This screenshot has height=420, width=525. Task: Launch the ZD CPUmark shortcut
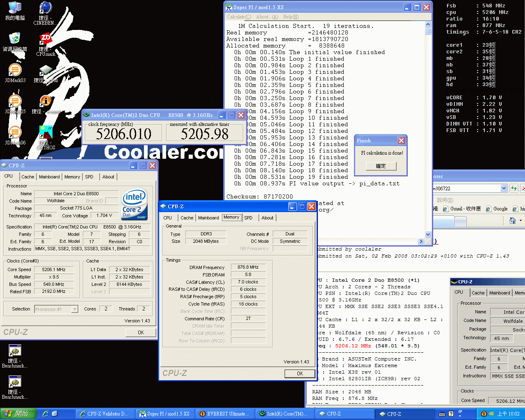45,45
